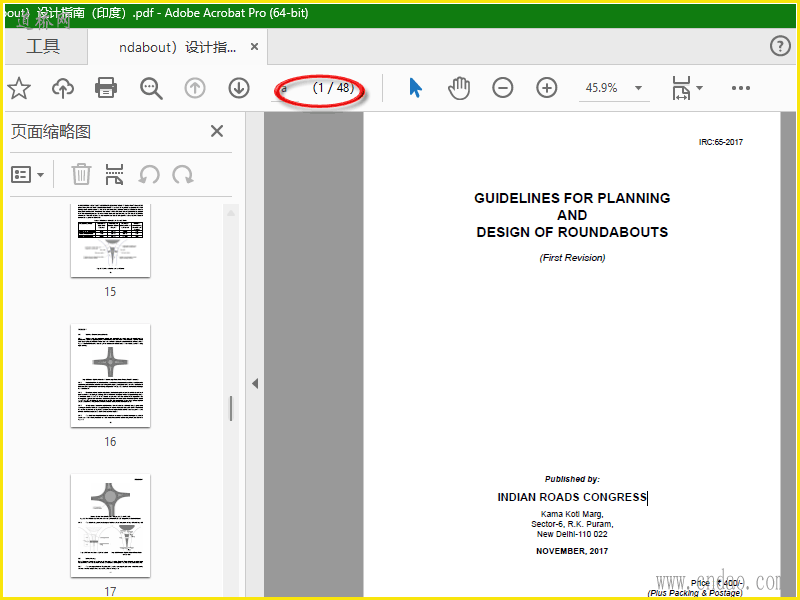Select page 16 thumbnail

[110, 376]
